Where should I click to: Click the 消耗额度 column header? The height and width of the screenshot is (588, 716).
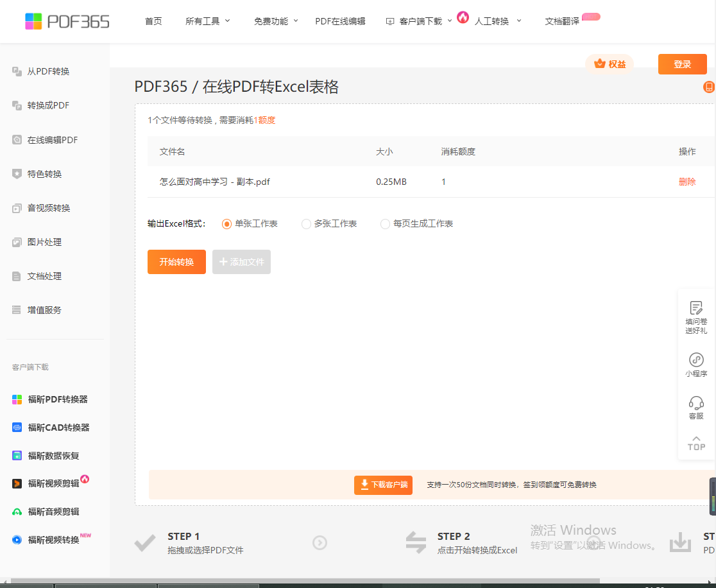(x=458, y=151)
